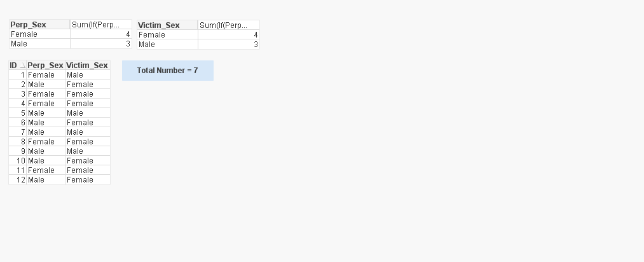Click the Perp_Sex header in top-left chart
The height and width of the screenshot is (262, 644).
click(29, 25)
